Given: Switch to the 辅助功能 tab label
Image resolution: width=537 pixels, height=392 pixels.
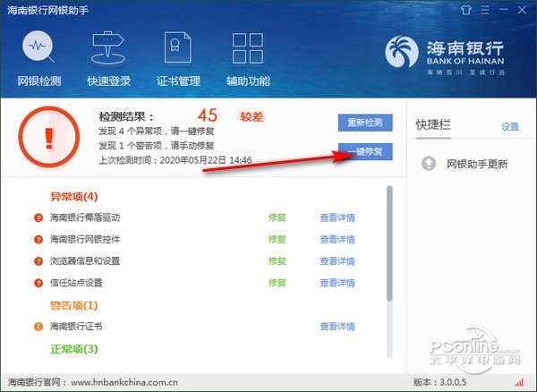Looking at the screenshot, I should [248, 81].
